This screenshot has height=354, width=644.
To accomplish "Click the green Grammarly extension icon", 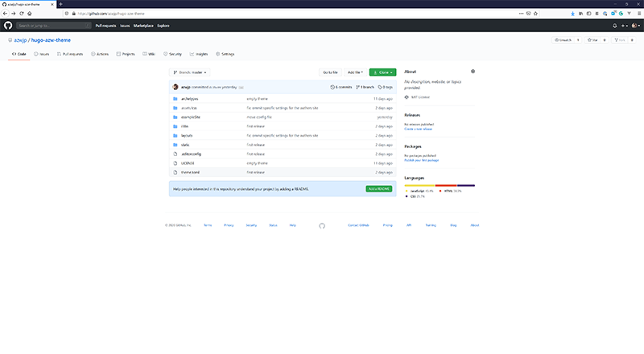I will [x=621, y=14].
